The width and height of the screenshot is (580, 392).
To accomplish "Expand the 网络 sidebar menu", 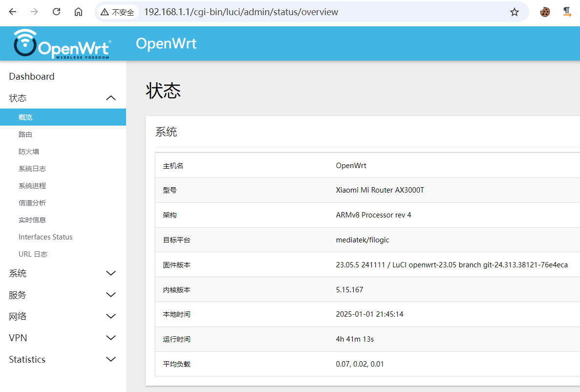I will pos(63,317).
